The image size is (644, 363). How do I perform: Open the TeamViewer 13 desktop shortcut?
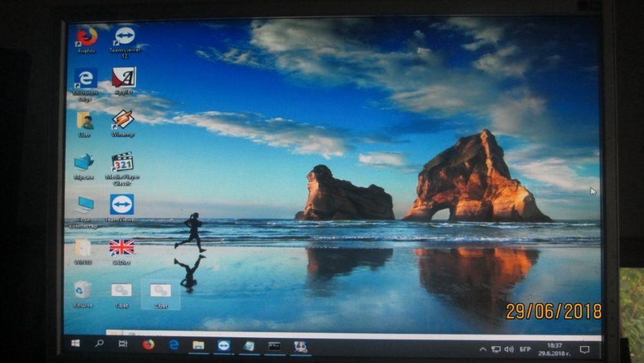[125, 43]
